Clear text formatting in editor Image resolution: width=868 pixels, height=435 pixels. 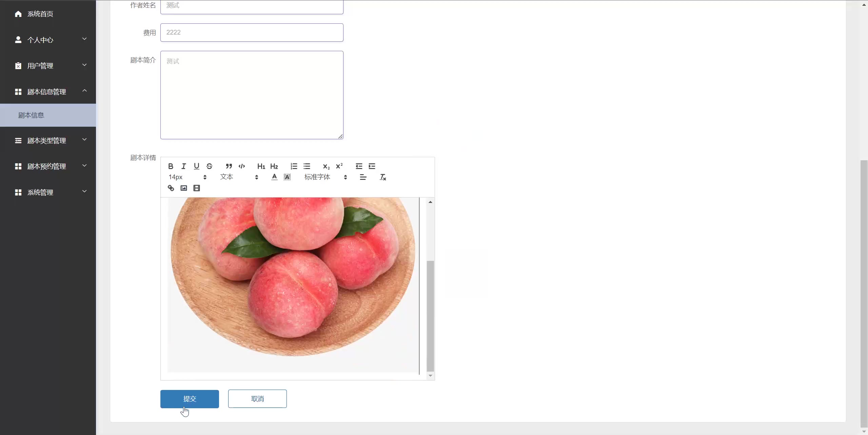tap(383, 177)
